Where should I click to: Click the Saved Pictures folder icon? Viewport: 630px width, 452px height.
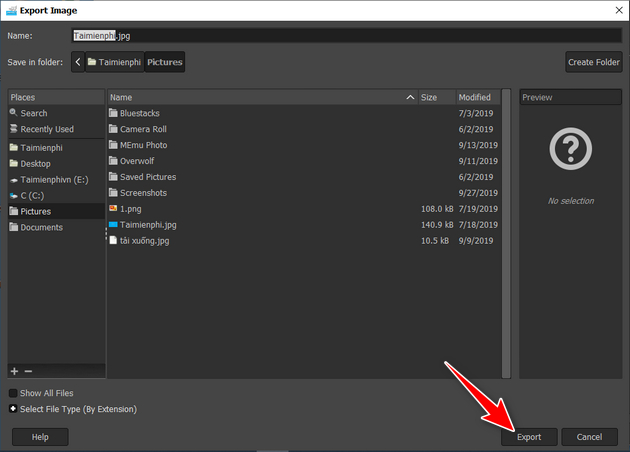(x=113, y=177)
